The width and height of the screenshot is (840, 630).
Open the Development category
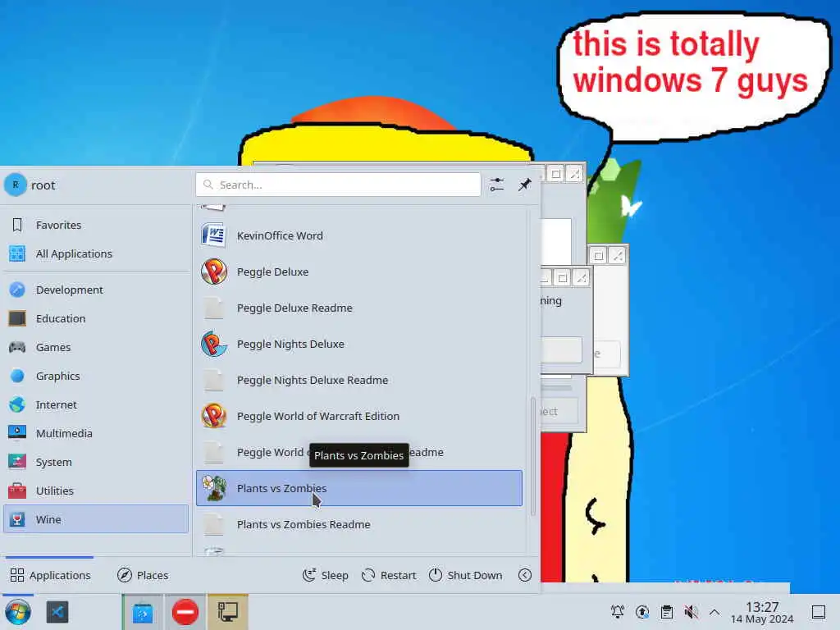click(96, 290)
